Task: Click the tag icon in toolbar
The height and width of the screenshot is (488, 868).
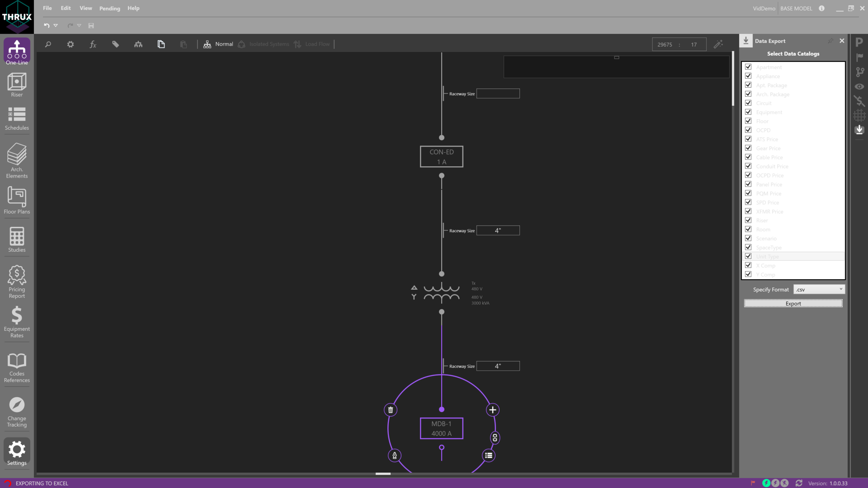Action: click(116, 44)
